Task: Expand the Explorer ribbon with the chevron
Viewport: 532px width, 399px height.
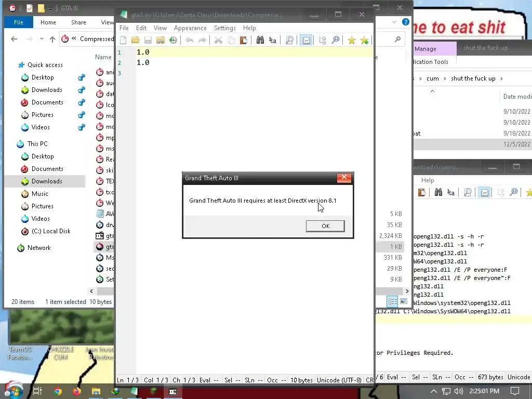Action: 394,22
